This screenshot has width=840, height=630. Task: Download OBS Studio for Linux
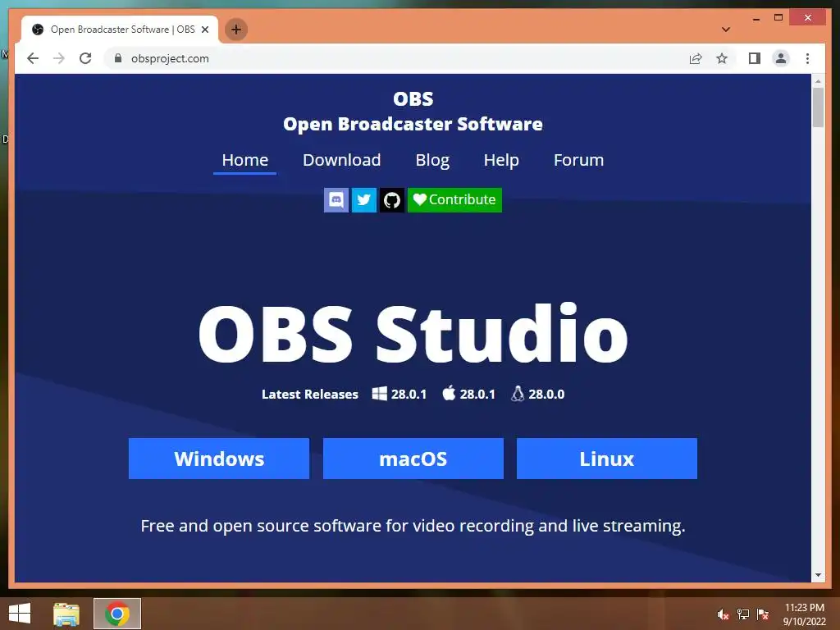pyautogui.click(x=607, y=459)
